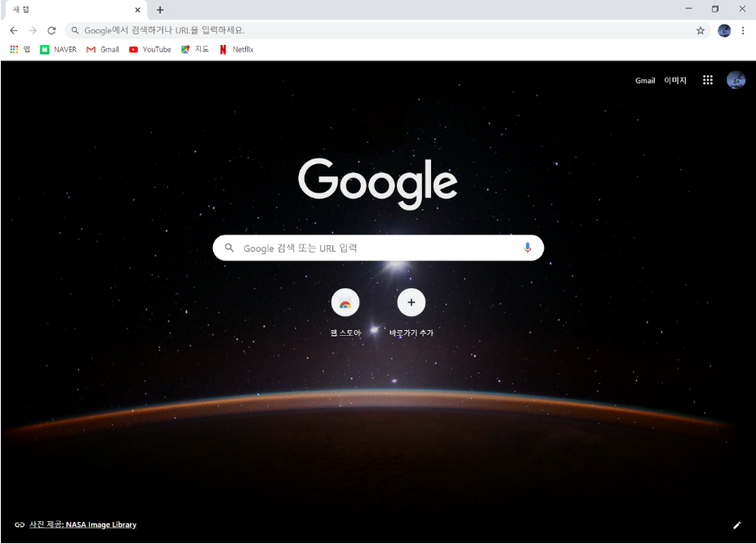
Task: Open the Netflix bookmark
Action: tap(236, 49)
